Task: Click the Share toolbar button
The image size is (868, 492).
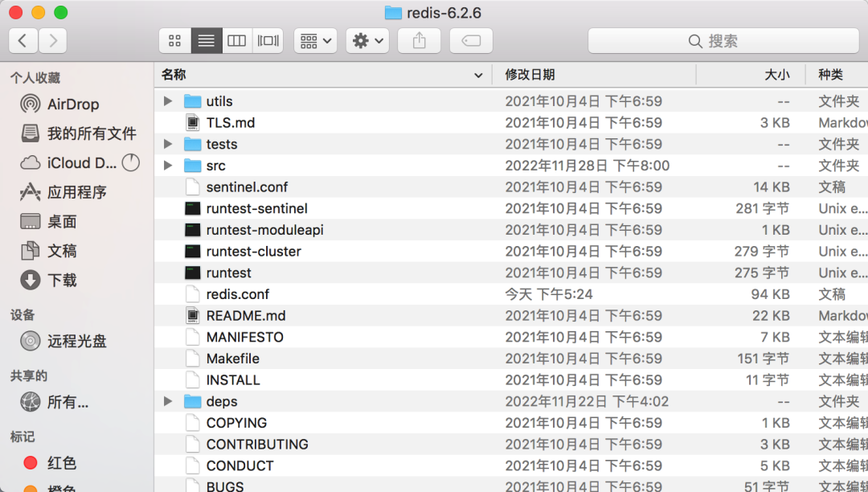Action: pos(419,41)
